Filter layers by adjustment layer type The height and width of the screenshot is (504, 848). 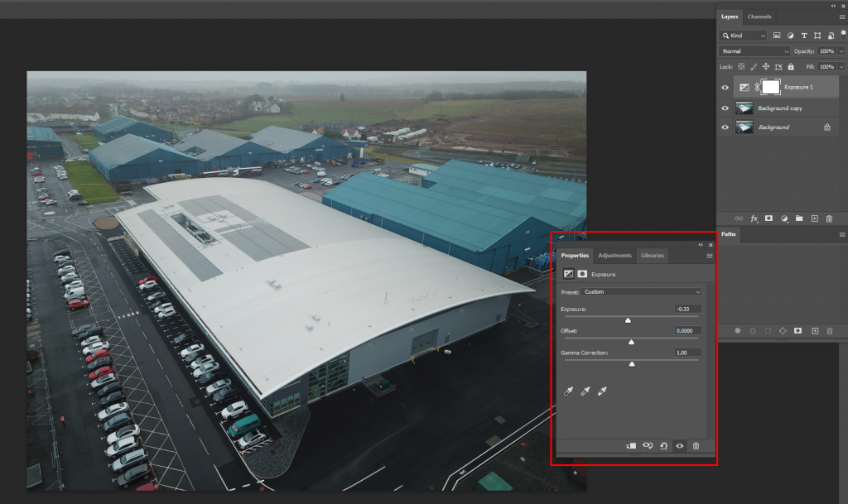pyautogui.click(x=790, y=36)
